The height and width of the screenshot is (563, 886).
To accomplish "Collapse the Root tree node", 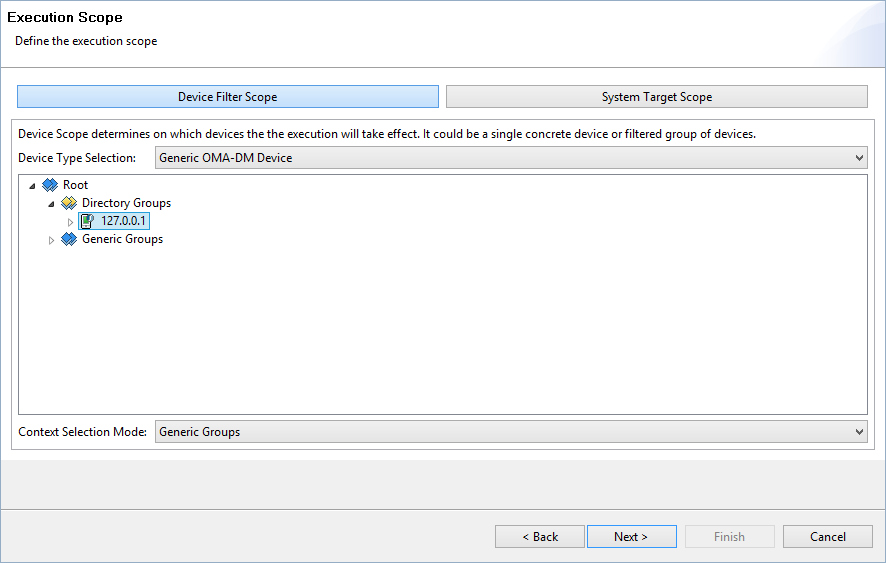I will pyautogui.click(x=32, y=185).
